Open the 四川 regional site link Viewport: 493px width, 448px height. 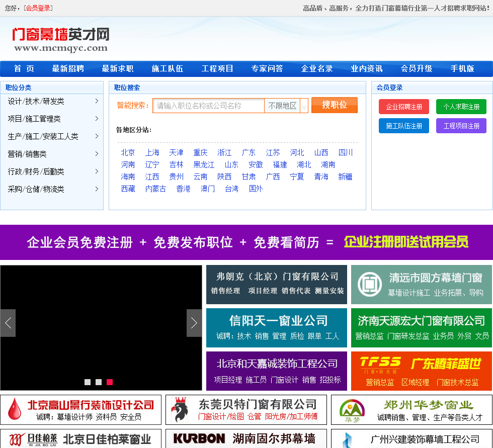coord(346,153)
